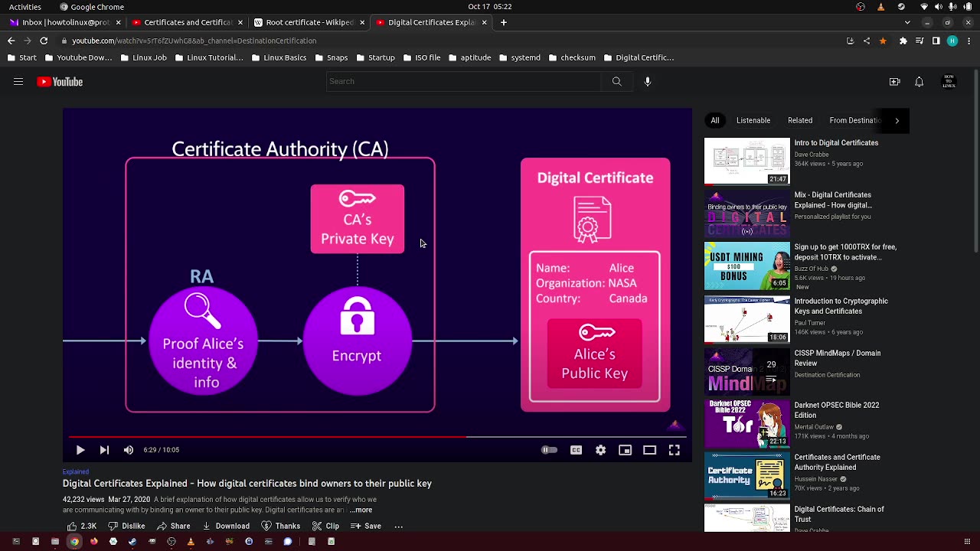The image size is (980, 551).
Task: Click the Dislike button
Action: coord(126,526)
